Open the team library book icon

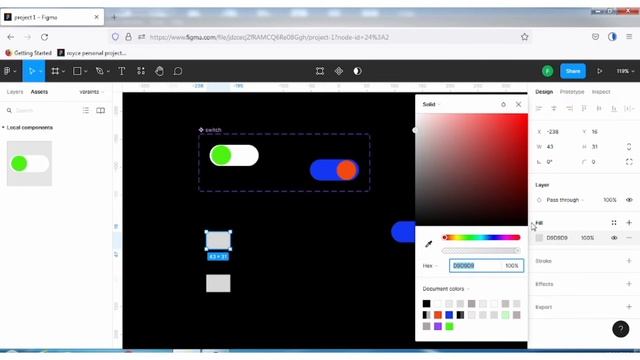coord(100,110)
